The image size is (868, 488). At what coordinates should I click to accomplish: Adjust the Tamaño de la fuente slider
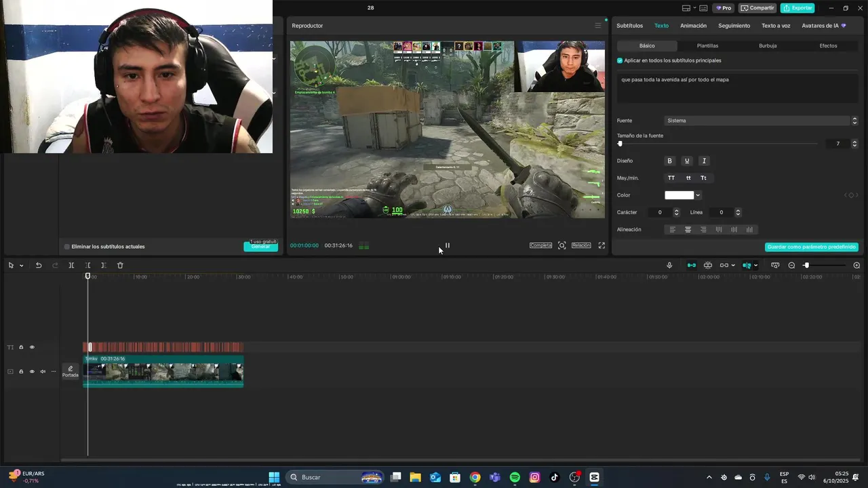click(x=620, y=144)
